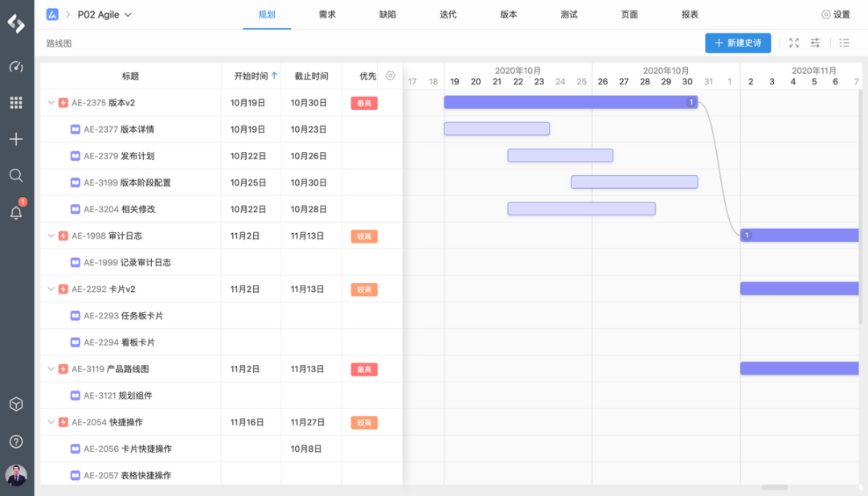Screen dimensions: 868x496
Task: Toggle the eye icon next to 优先 column
Action: [390, 75]
